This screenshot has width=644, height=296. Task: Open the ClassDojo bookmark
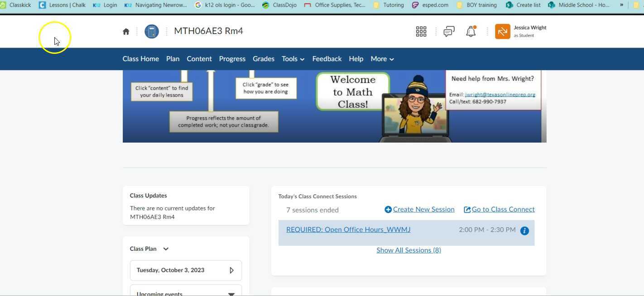(284, 5)
